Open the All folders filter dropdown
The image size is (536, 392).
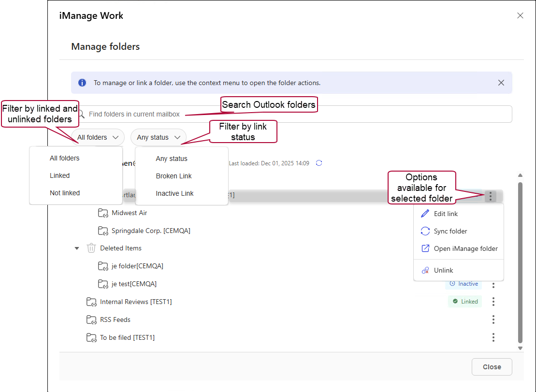pyautogui.click(x=98, y=137)
